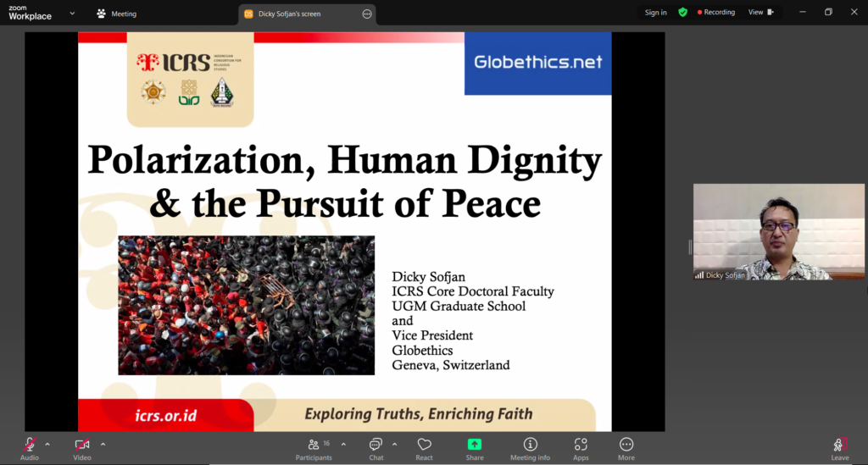Click the Recording indicator
This screenshot has height=465, width=868.
(716, 13)
